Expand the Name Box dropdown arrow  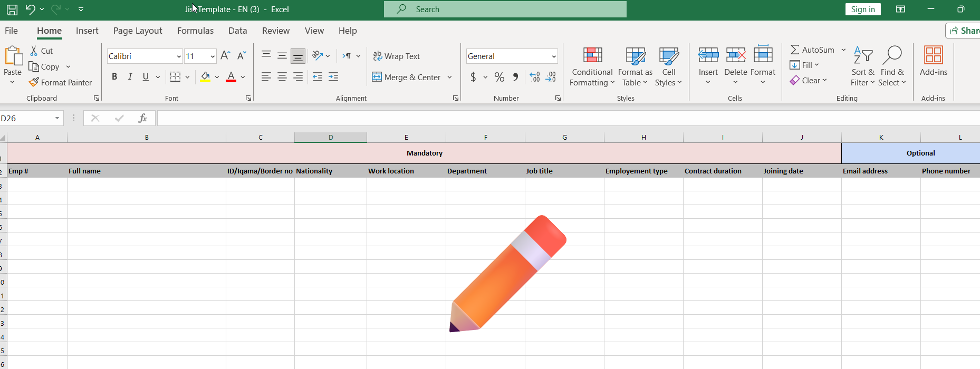(57, 118)
